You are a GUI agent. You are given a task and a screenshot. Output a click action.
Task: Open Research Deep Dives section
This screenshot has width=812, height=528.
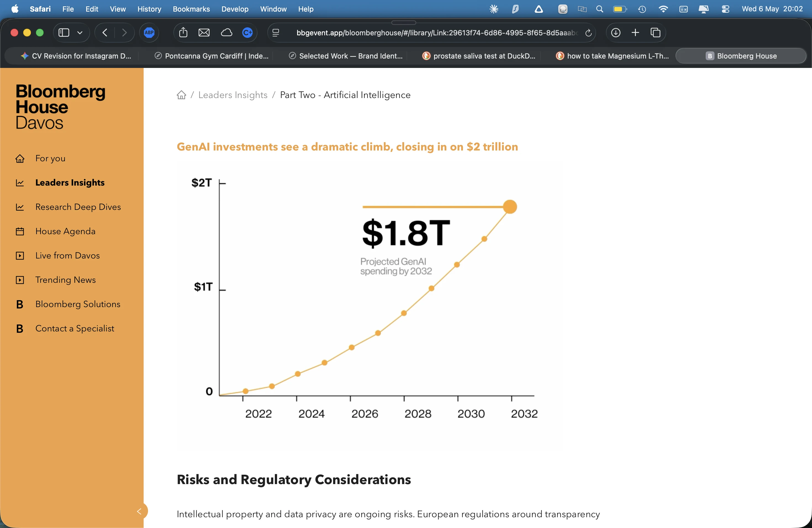coord(78,207)
